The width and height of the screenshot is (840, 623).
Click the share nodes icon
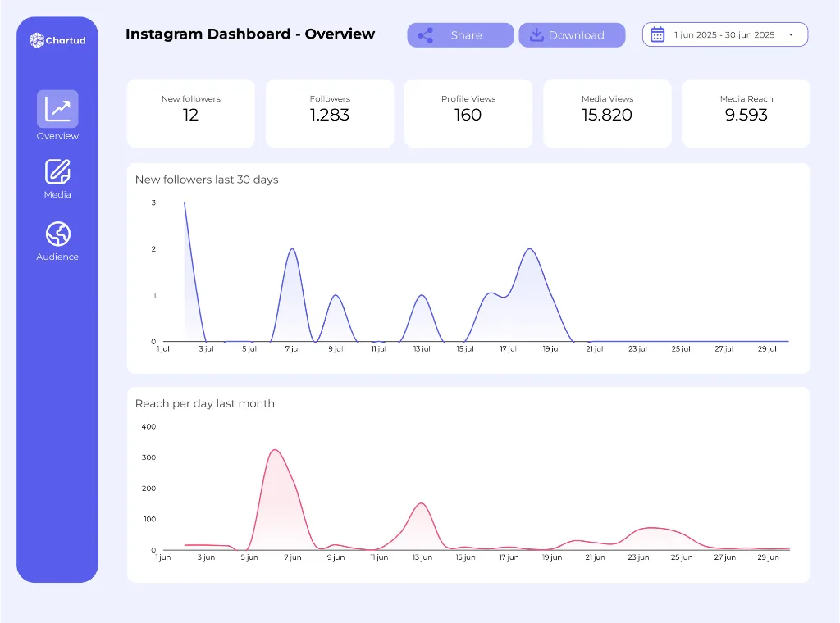(x=425, y=35)
